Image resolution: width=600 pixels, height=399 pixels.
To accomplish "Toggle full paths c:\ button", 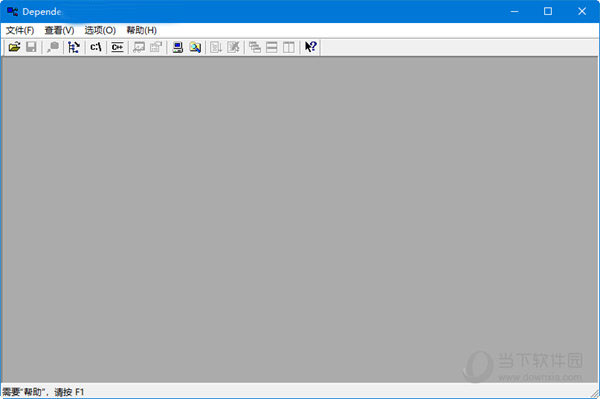I will coord(96,47).
